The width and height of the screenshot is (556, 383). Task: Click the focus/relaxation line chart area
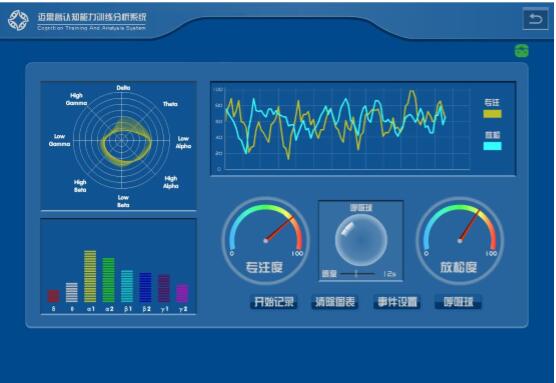(348, 129)
